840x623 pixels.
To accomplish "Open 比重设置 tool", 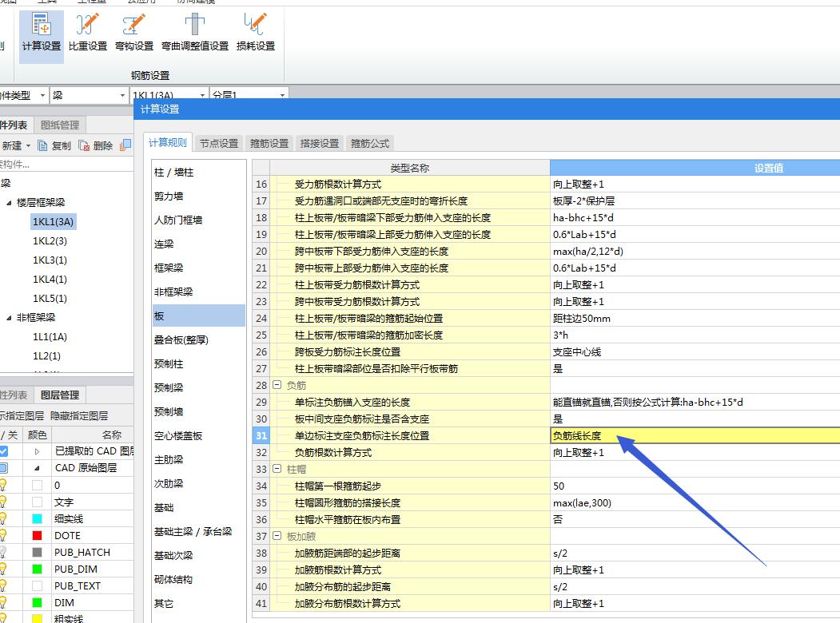I will pos(88,34).
